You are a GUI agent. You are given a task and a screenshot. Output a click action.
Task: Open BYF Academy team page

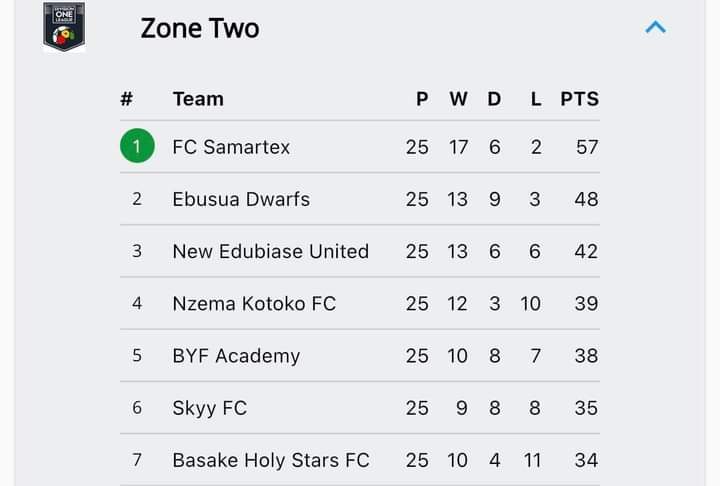click(236, 356)
